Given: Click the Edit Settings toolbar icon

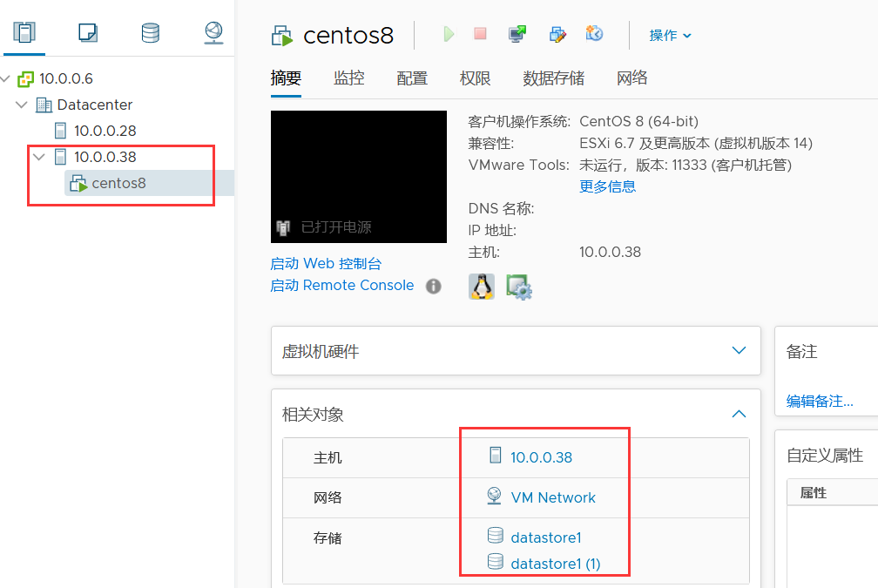Looking at the screenshot, I should click(x=557, y=34).
